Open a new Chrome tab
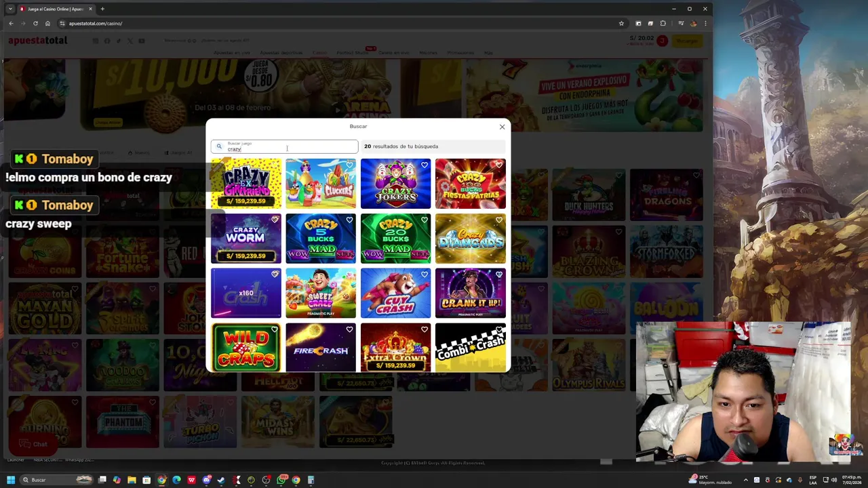Viewport: 868px width, 488px height. tap(102, 9)
